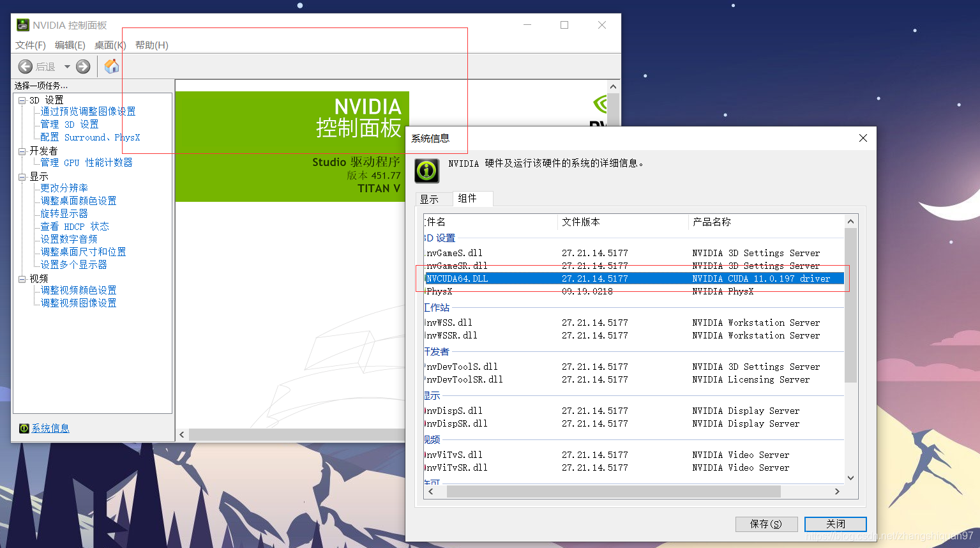Open 调整视频图像设置

(x=79, y=303)
